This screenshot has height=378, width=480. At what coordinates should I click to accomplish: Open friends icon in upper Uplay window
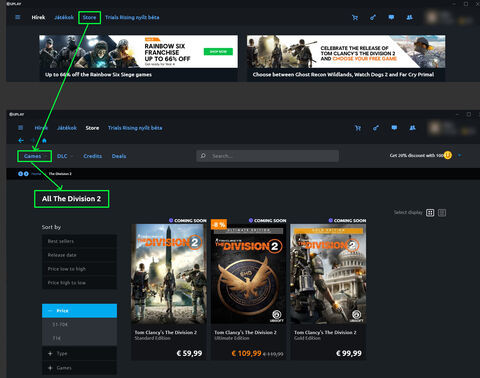click(x=410, y=17)
